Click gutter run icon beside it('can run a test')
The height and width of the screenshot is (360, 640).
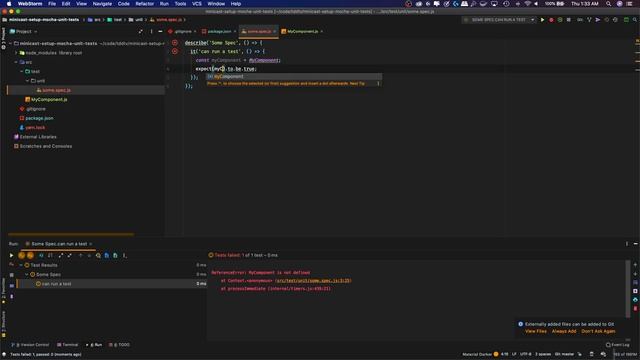pyautogui.click(x=175, y=51)
